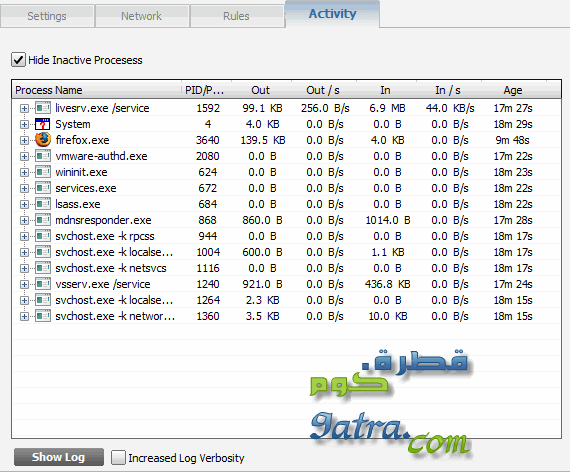
Task: Enable Increased Log Verbosity checkbox
Action: tap(118, 458)
